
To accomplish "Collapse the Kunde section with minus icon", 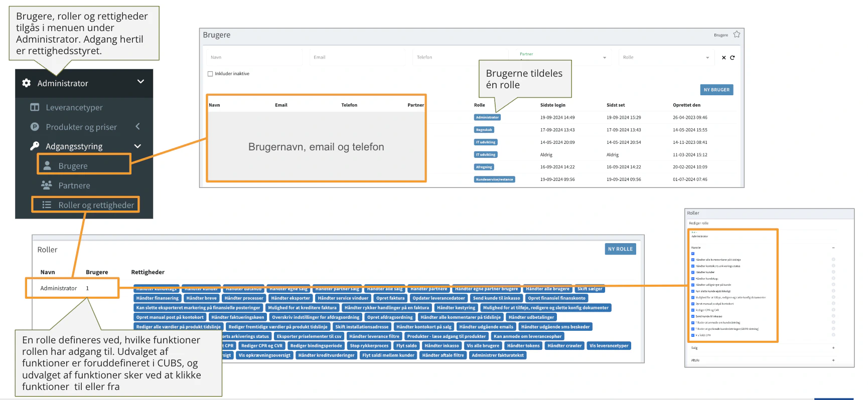I will 833,248.
